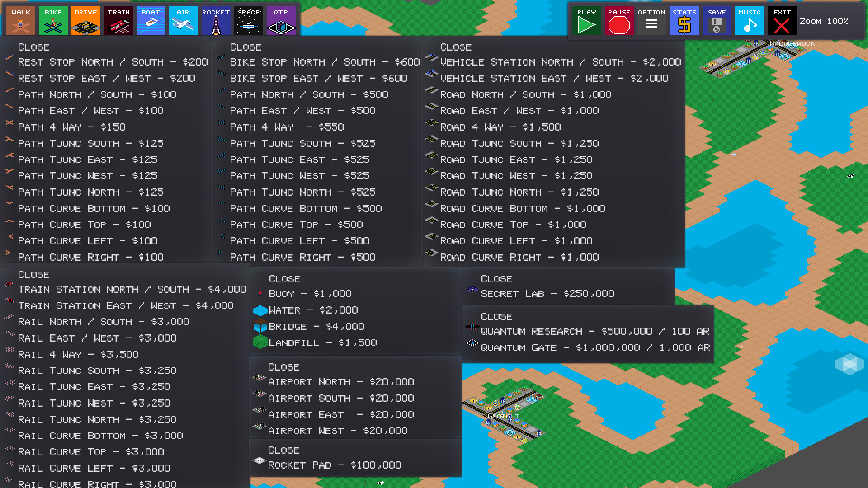The width and height of the screenshot is (868, 488).
Task: Toggle the Music note button
Action: [x=750, y=21]
